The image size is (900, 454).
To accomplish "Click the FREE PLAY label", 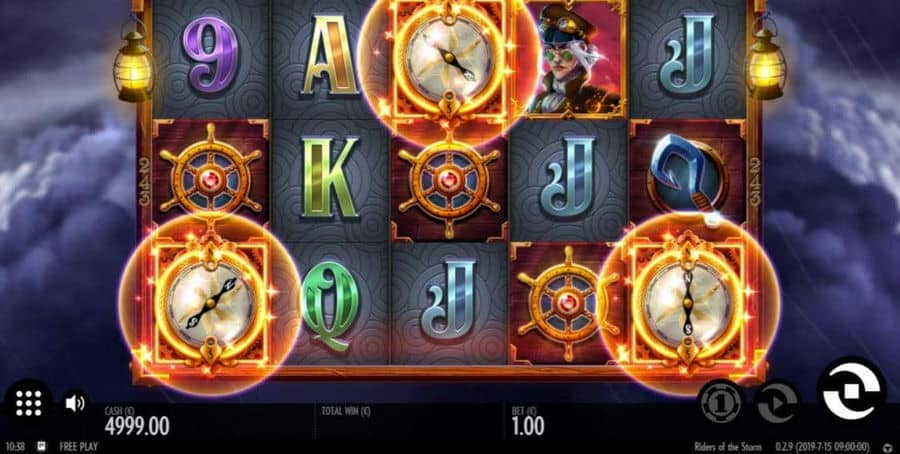I will point(78,447).
